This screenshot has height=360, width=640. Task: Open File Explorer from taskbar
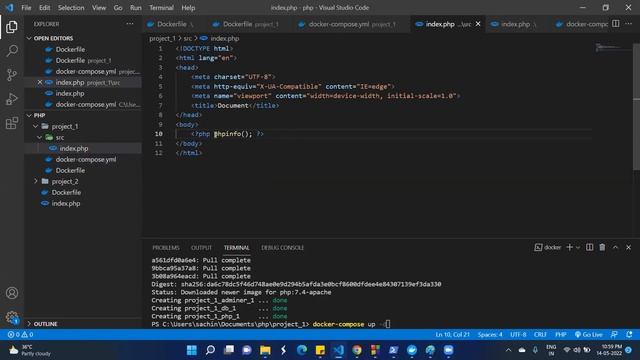point(265,350)
